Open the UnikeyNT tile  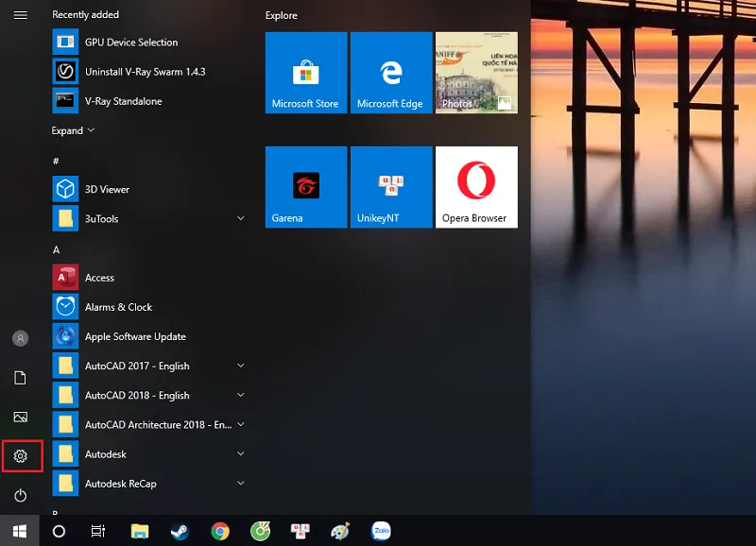(x=390, y=186)
